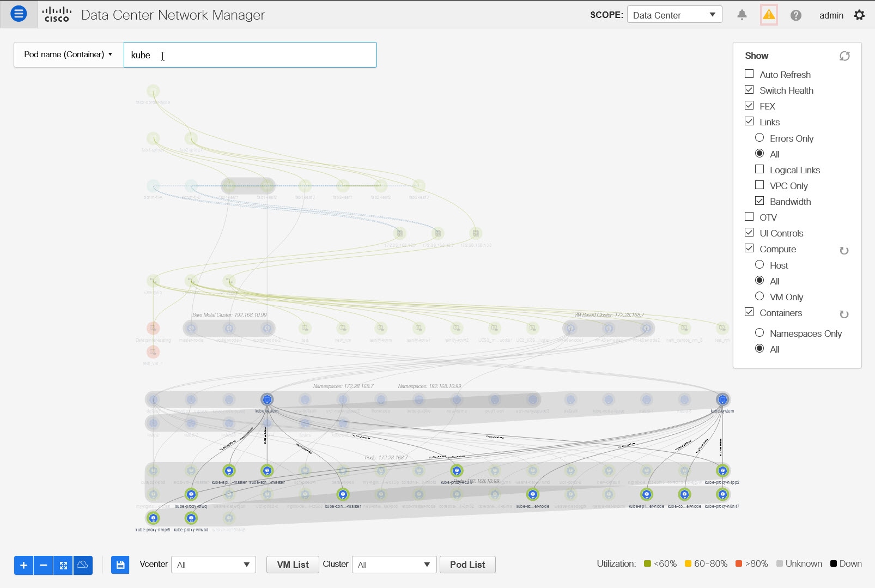Refresh the Compute layer
This screenshot has height=588, width=875.
[844, 251]
